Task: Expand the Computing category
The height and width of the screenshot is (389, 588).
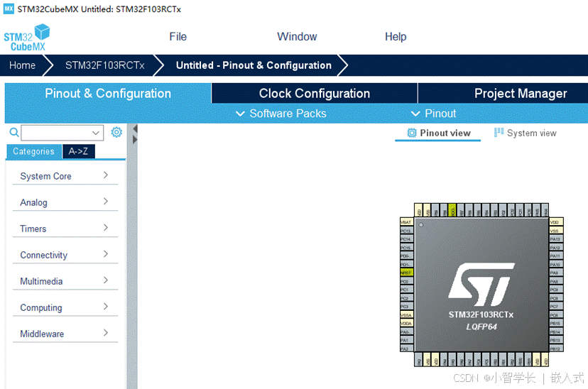Action: 65,307
